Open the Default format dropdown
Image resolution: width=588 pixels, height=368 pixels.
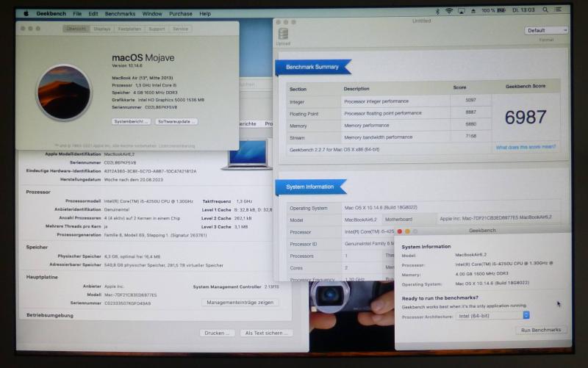[x=546, y=30]
